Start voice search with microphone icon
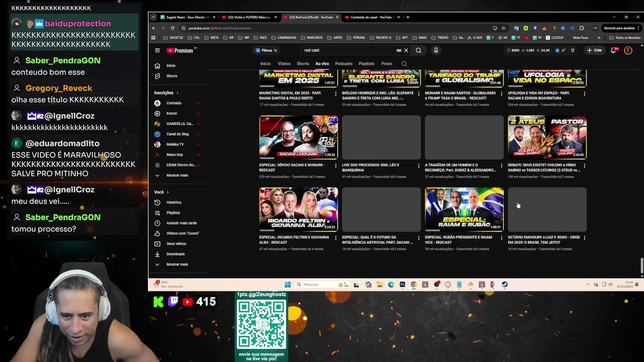The image size is (644, 362). pos(436,50)
